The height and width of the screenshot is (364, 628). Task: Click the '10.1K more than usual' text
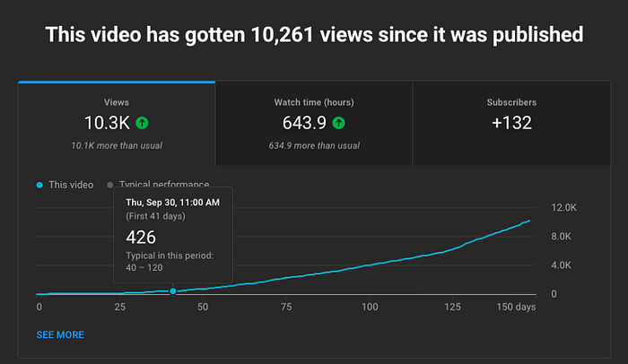point(117,146)
